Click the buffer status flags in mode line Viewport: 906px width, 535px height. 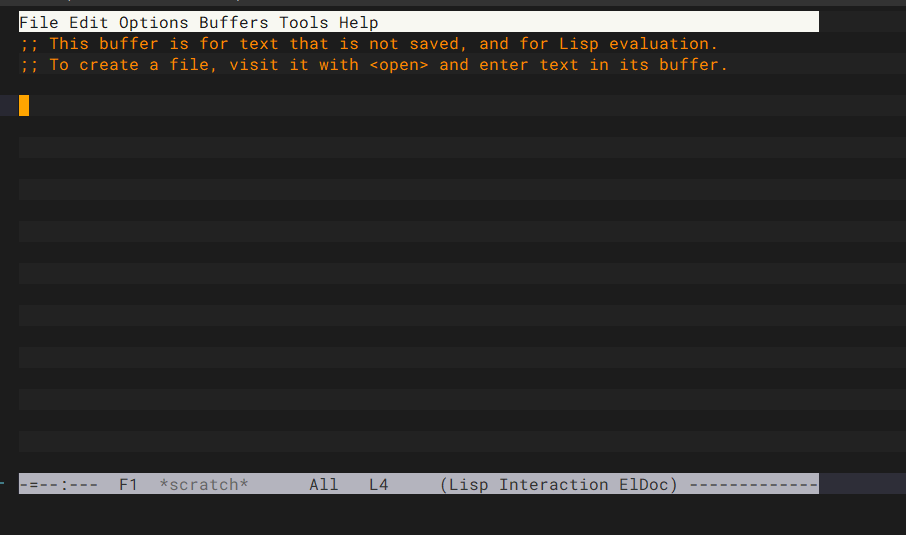tap(58, 485)
